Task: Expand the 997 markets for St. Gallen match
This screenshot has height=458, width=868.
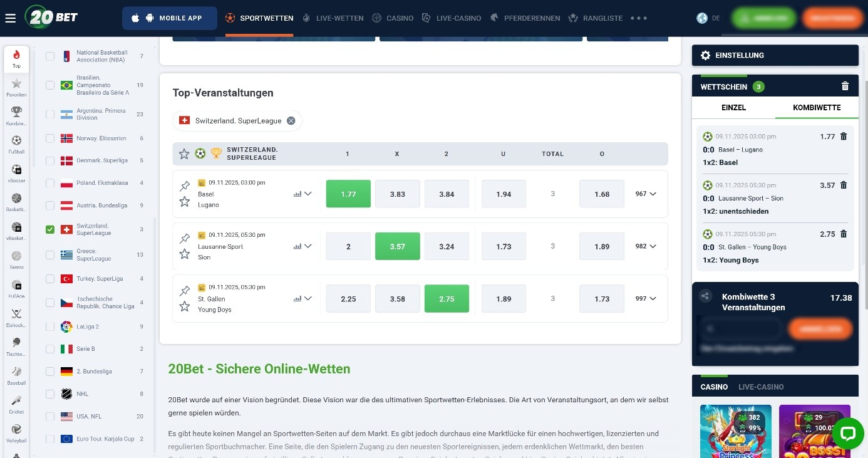Action: pyautogui.click(x=646, y=299)
